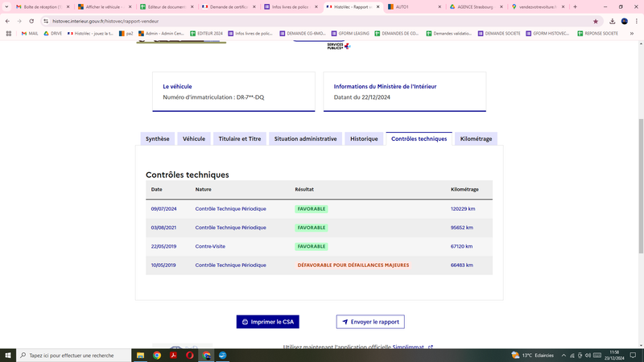View site information icon in address bar

(x=46, y=22)
